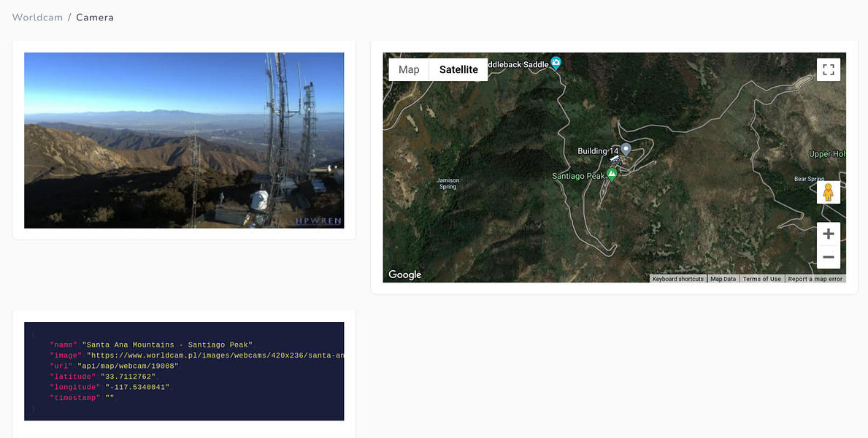Zoom out using the minus control
Viewport: 868px width, 438px height.
pyautogui.click(x=829, y=257)
